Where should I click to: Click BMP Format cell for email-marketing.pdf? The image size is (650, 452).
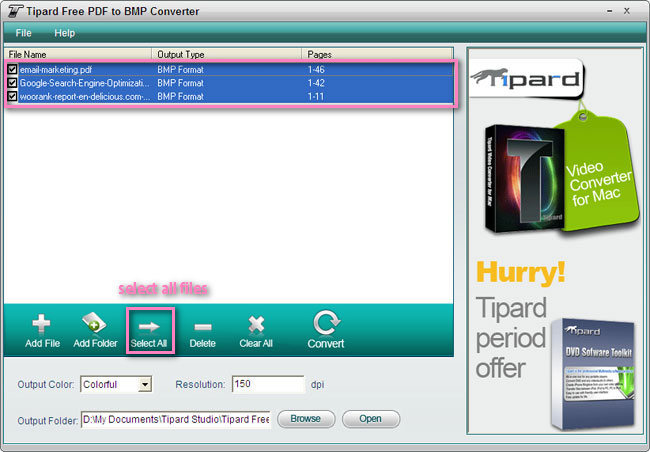click(180, 70)
